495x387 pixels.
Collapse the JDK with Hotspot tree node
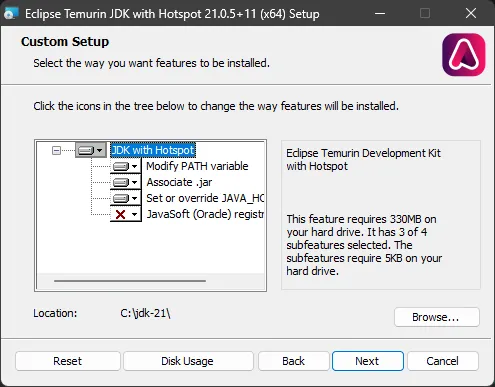click(x=56, y=151)
